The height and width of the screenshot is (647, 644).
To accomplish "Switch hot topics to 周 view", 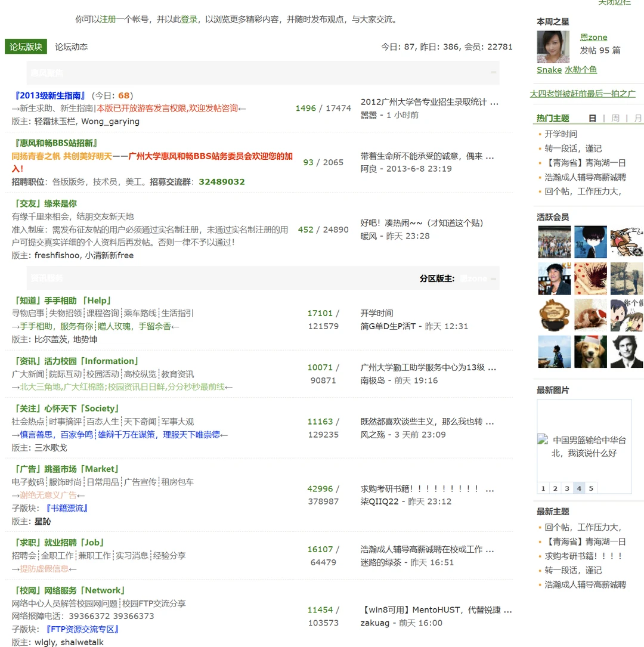I will coord(616,117).
